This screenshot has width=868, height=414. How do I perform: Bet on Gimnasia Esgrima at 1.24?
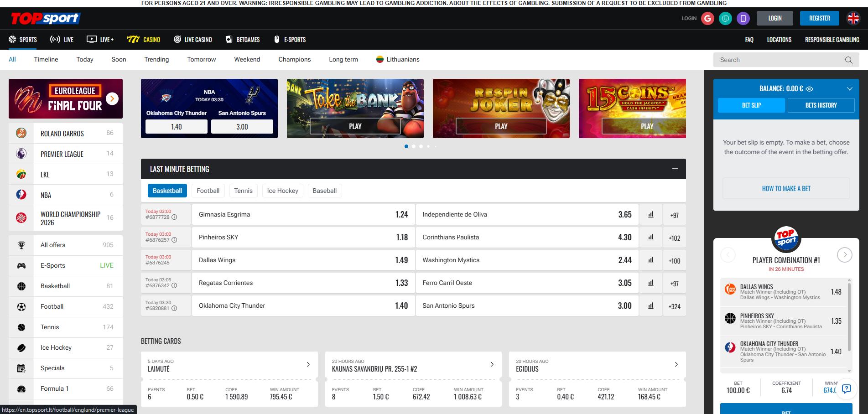point(303,214)
